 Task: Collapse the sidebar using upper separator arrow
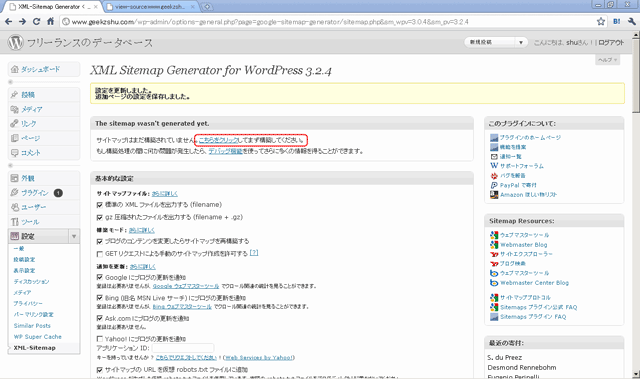[x=11, y=82]
